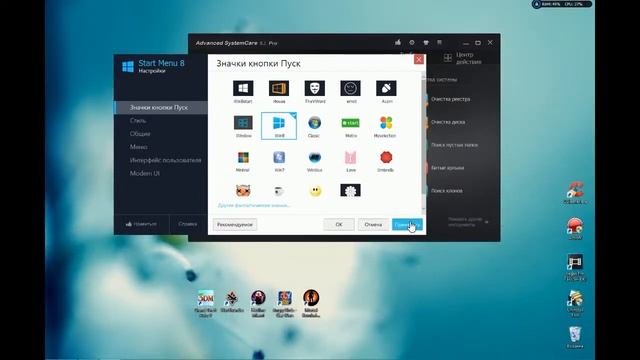Click the Нравиться thumbs-up button in Start Menu 8
The height and width of the screenshot is (360, 640).
click(x=141, y=224)
